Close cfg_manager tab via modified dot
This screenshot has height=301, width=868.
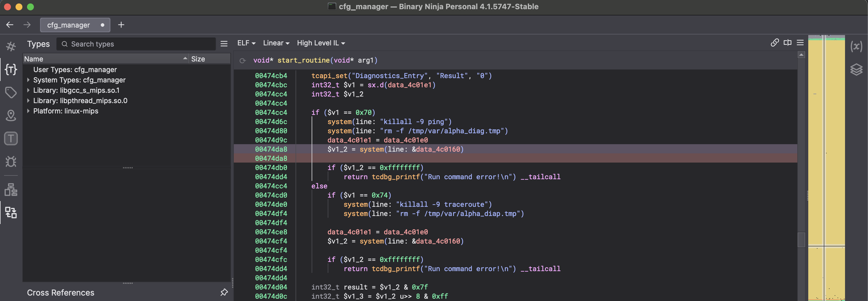103,25
